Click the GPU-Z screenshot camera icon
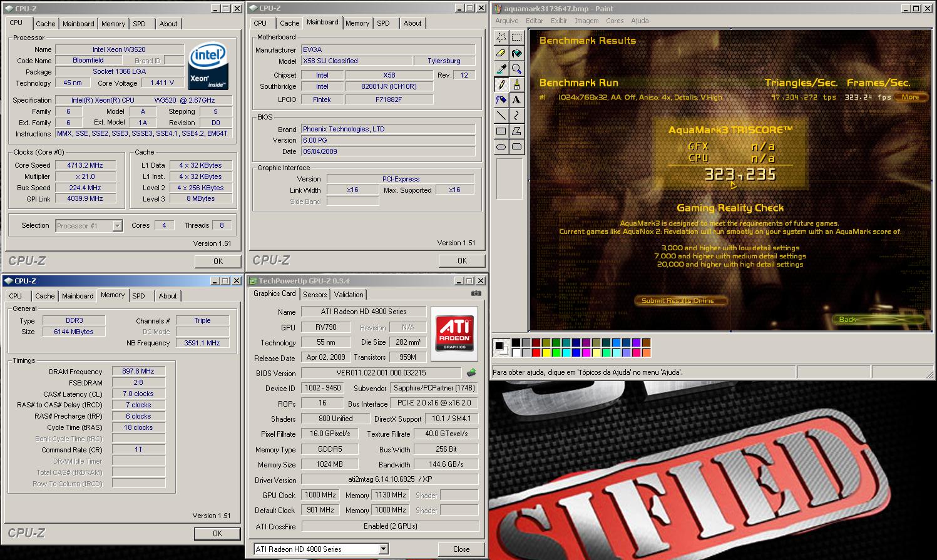Screen dimensions: 937x560 [x=476, y=293]
